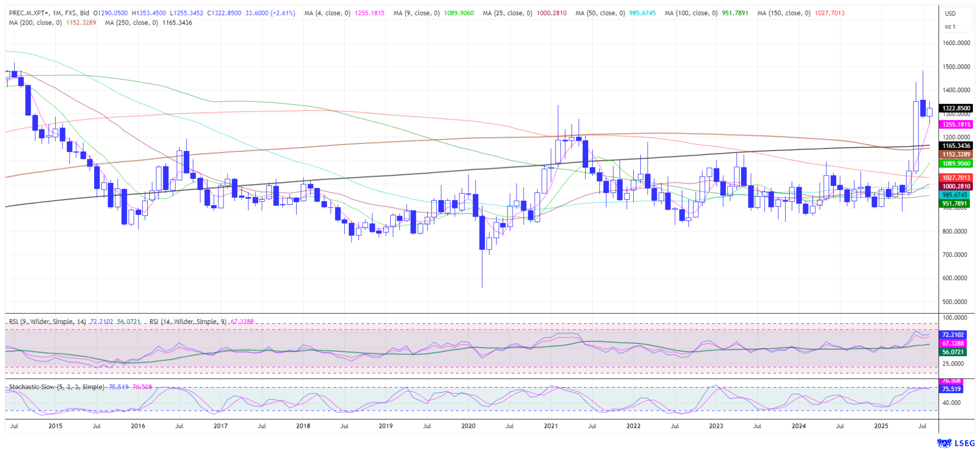Select the MA (9, close, 0) legend
This screenshot has width=980, height=449.
point(416,13)
